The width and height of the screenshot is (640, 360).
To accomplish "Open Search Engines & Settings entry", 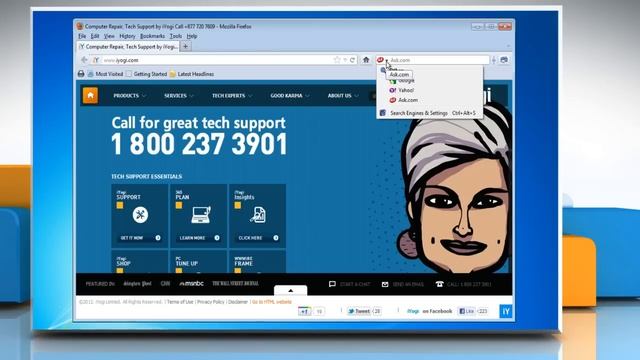I will 429,113.
